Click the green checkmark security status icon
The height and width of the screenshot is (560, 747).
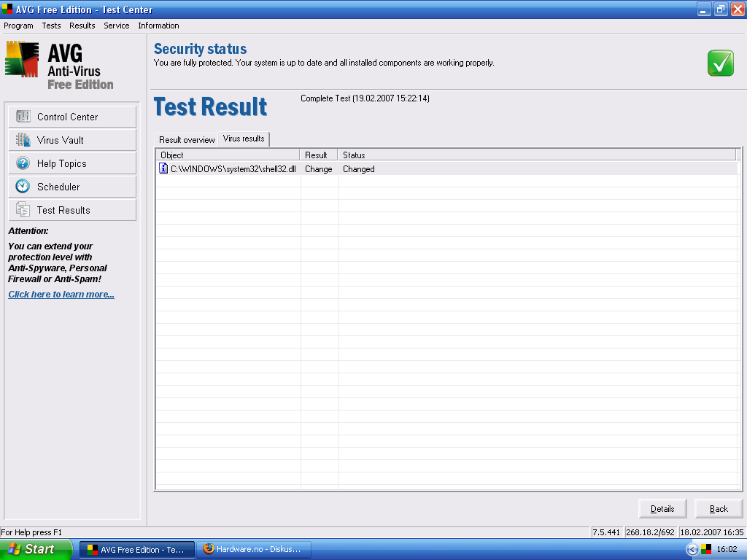(x=720, y=63)
